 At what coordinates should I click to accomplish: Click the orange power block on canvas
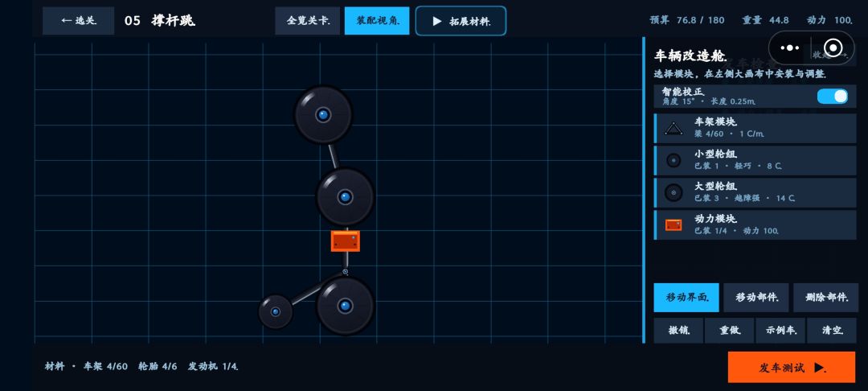point(346,241)
